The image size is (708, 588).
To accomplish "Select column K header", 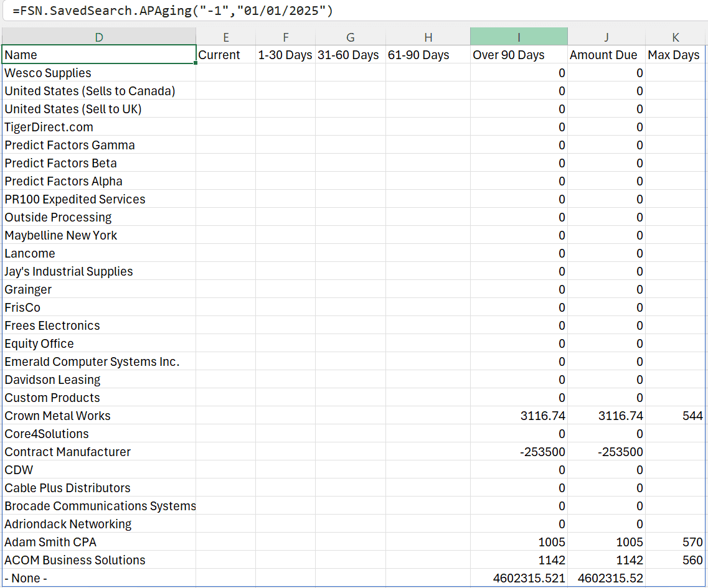I will click(675, 37).
